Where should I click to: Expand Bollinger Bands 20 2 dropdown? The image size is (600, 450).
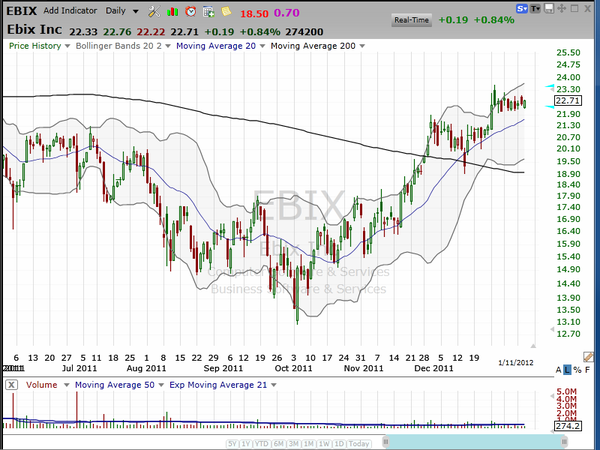tap(168, 46)
